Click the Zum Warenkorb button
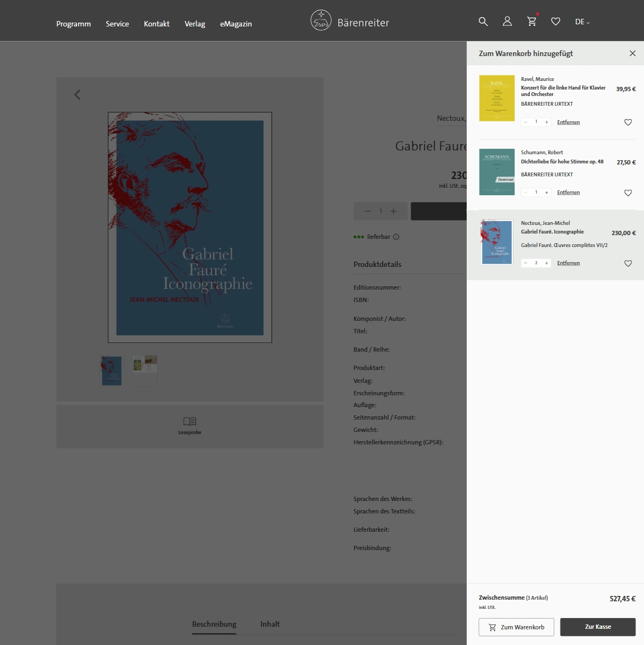This screenshot has height=645, width=644. pos(516,627)
